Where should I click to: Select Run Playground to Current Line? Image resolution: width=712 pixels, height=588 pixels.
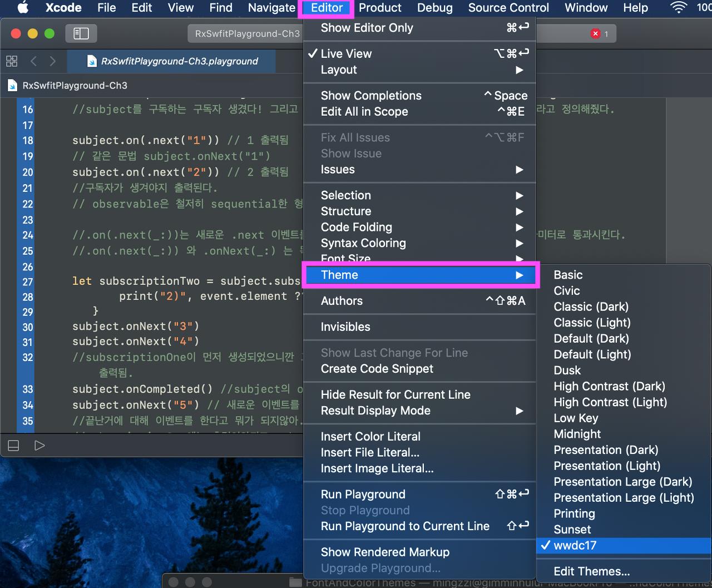[419, 526]
